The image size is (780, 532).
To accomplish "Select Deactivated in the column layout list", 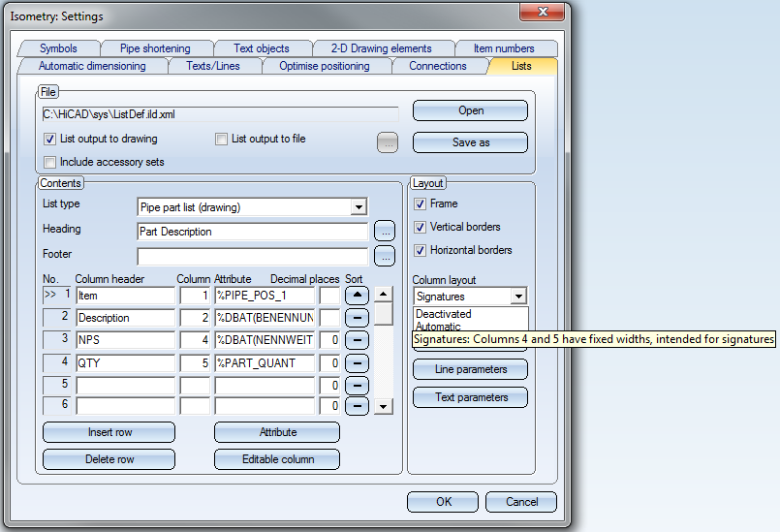I will pos(444,314).
